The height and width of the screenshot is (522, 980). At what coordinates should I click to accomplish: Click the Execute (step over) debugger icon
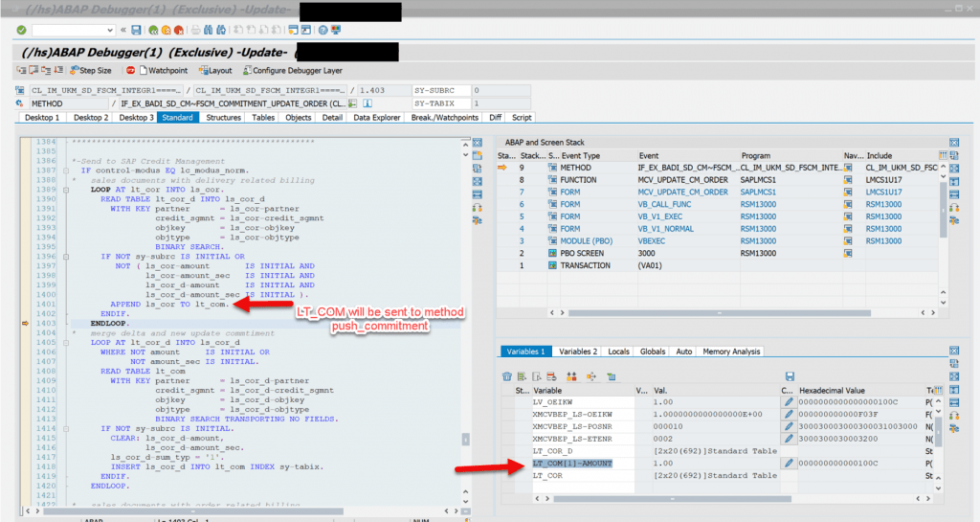[33, 70]
